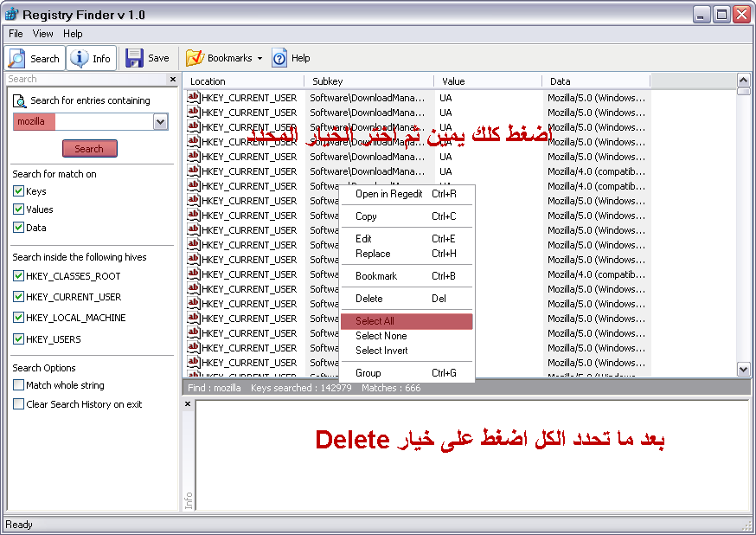Image resolution: width=756 pixels, height=535 pixels.
Task: Click the Bookmarks toolbar icon
Action: [x=195, y=58]
